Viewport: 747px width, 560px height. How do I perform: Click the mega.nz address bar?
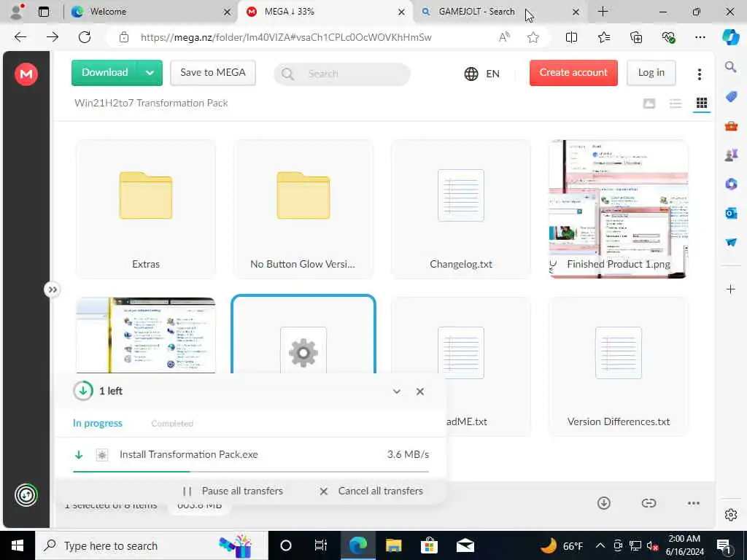(x=286, y=37)
